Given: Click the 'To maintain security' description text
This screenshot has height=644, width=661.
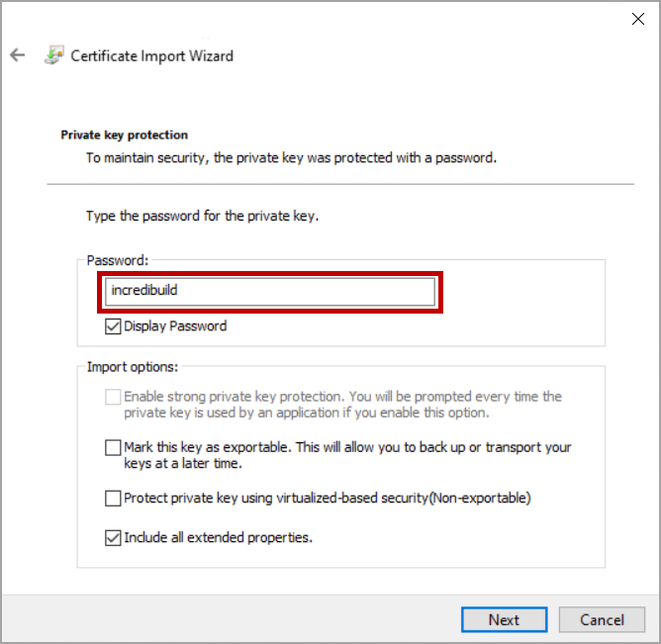Looking at the screenshot, I should [x=290, y=157].
